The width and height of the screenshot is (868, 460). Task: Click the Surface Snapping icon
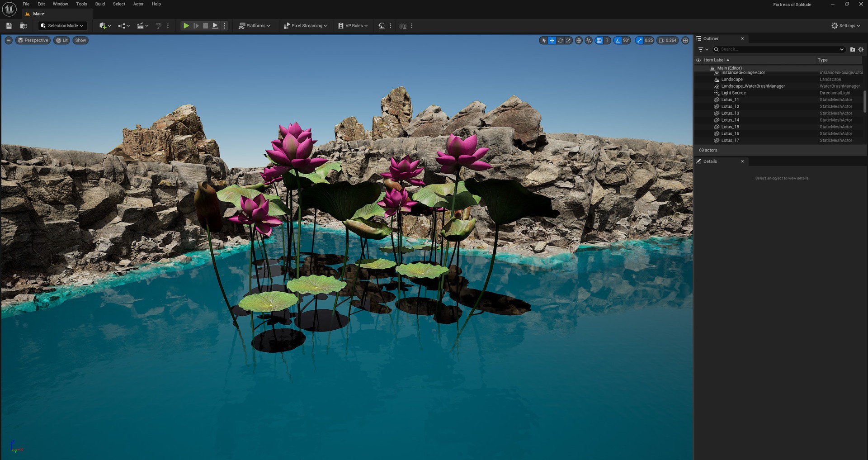589,40
